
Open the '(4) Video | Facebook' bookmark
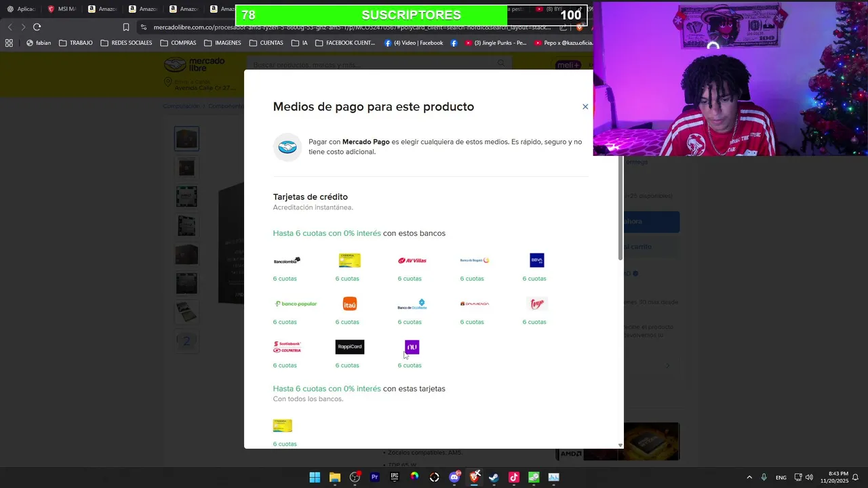[414, 43]
